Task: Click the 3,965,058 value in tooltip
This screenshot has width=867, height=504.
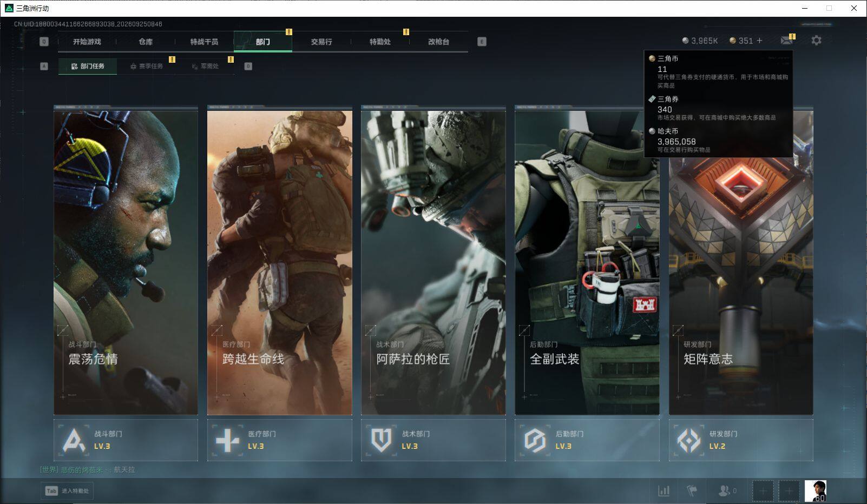Action: coord(676,142)
